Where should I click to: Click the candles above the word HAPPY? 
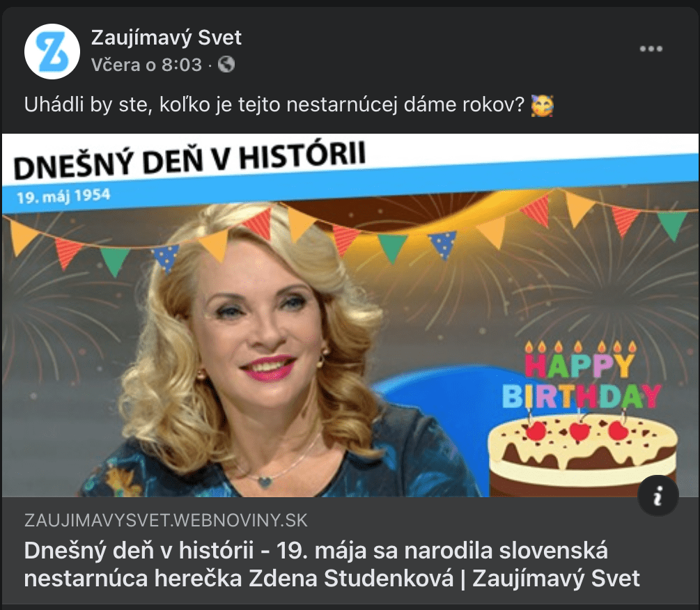point(580,347)
